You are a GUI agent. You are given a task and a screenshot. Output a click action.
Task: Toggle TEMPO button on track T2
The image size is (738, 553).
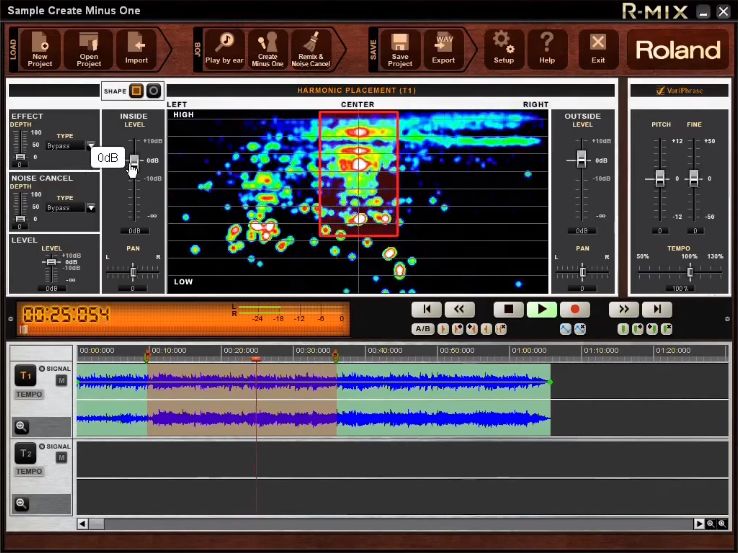tap(29, 472)
